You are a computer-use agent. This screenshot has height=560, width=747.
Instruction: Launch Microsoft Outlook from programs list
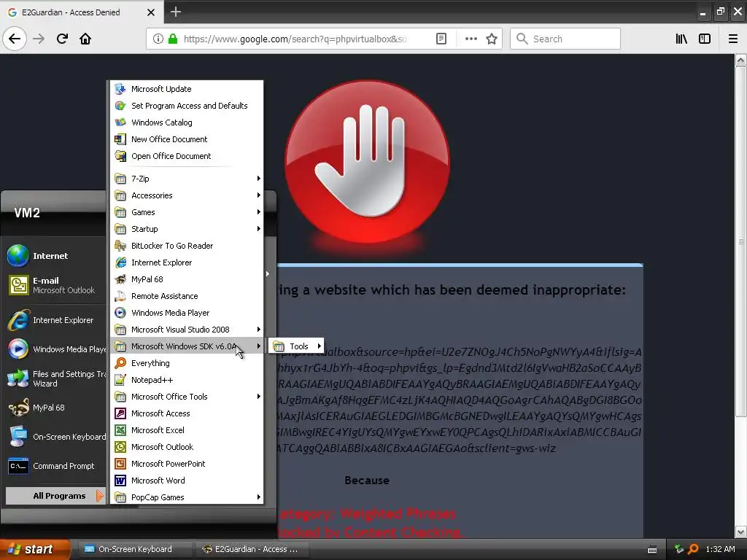[186, 447]
